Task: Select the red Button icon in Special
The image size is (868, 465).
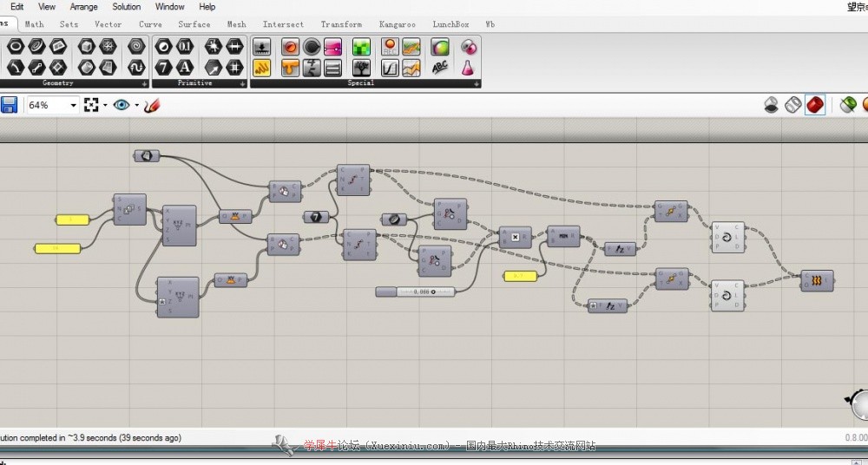Action: point(290,47)
